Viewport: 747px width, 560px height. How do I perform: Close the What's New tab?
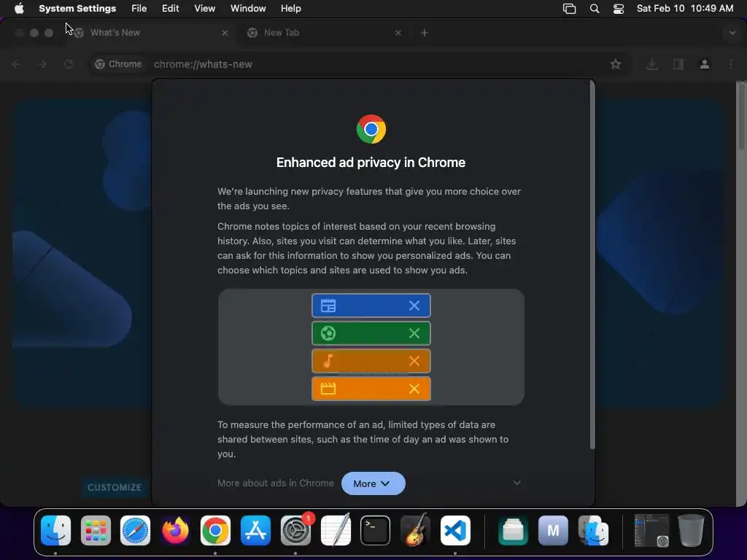tap(225, 33)
